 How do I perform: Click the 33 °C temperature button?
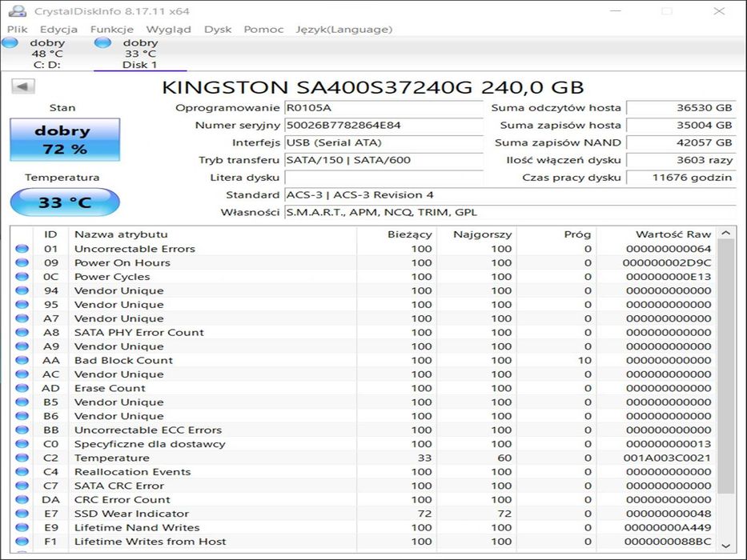[x=65, y=202]
